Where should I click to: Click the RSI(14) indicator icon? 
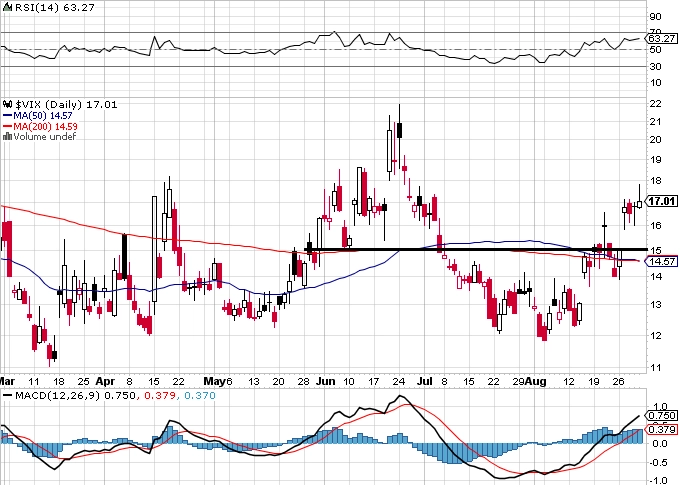tap(7, 7)
